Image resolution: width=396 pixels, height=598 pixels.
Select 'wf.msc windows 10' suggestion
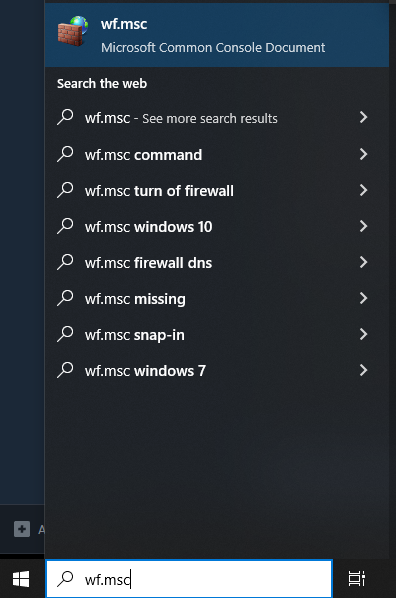tap(217, 227)
